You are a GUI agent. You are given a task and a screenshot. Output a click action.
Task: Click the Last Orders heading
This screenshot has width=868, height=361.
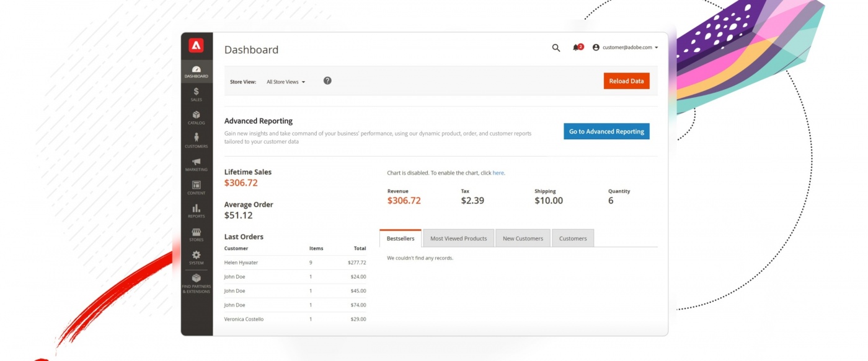coord(244,237)
